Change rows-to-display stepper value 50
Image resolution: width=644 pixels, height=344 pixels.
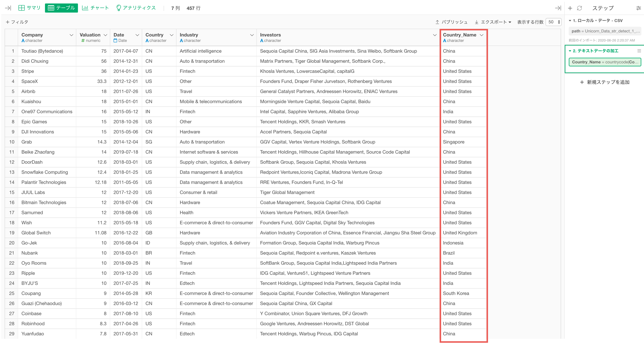coord(554,22)
